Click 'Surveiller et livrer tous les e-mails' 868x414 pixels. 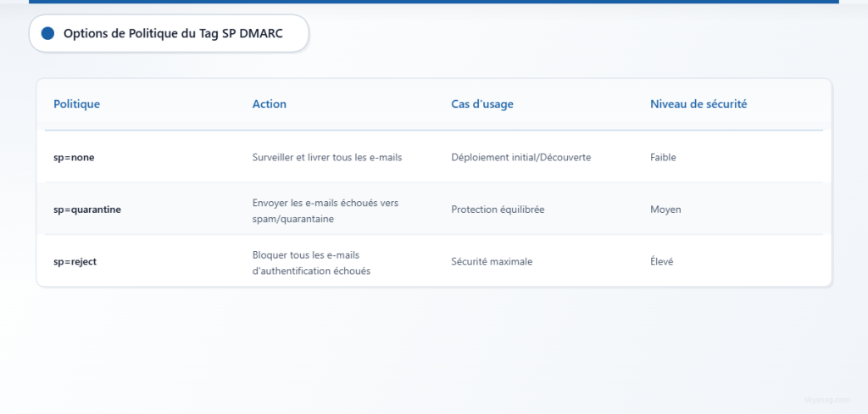(x=327, y=158)
